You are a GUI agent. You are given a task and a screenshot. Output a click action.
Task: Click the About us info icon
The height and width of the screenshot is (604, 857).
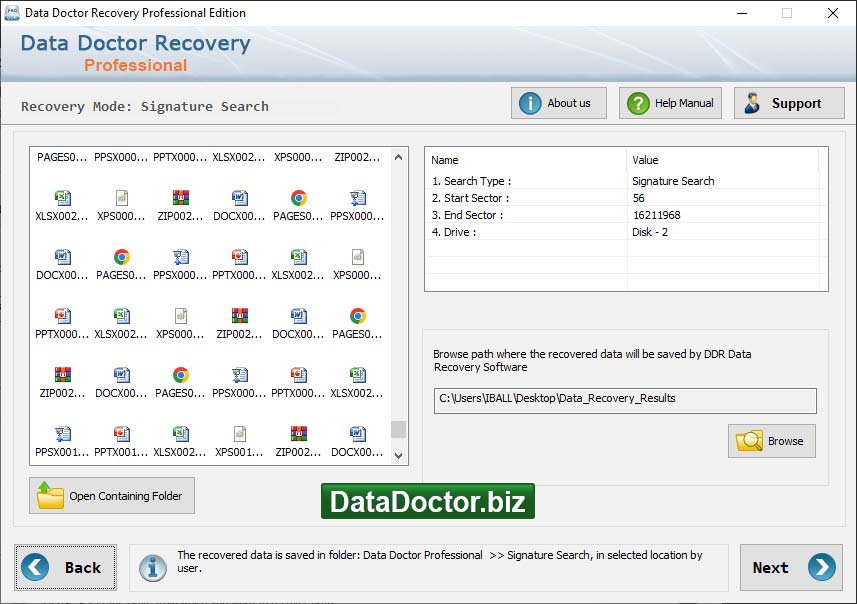click(530, 103)
